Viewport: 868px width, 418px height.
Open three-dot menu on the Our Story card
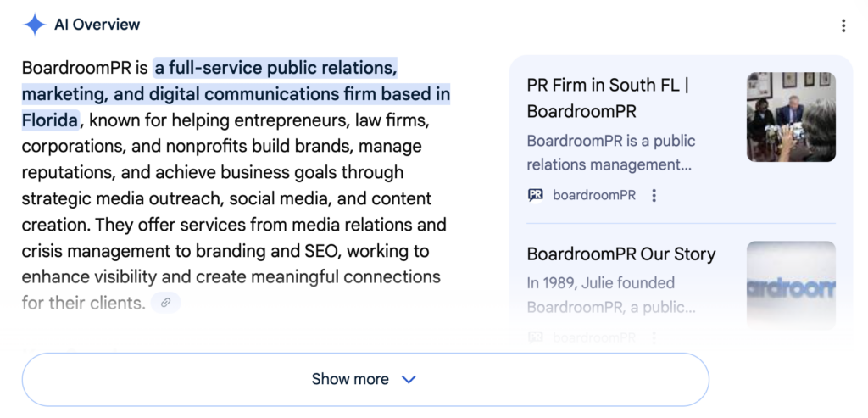654,337
